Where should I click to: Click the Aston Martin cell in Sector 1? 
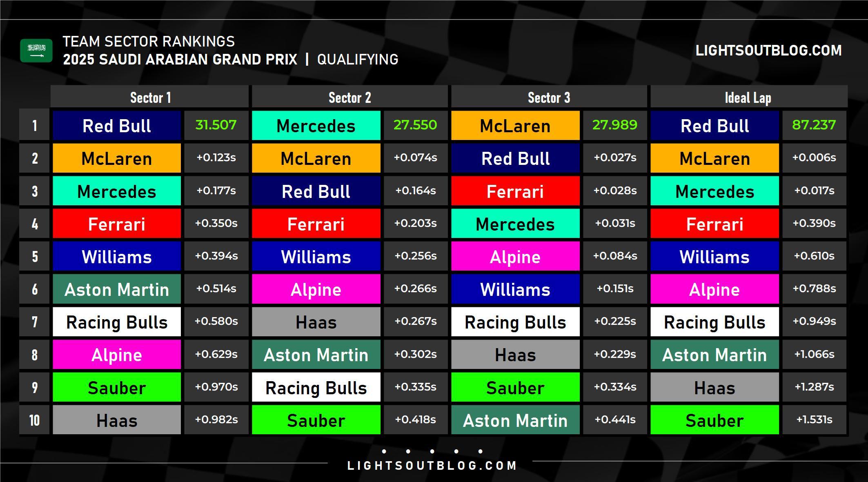(117, 289)
